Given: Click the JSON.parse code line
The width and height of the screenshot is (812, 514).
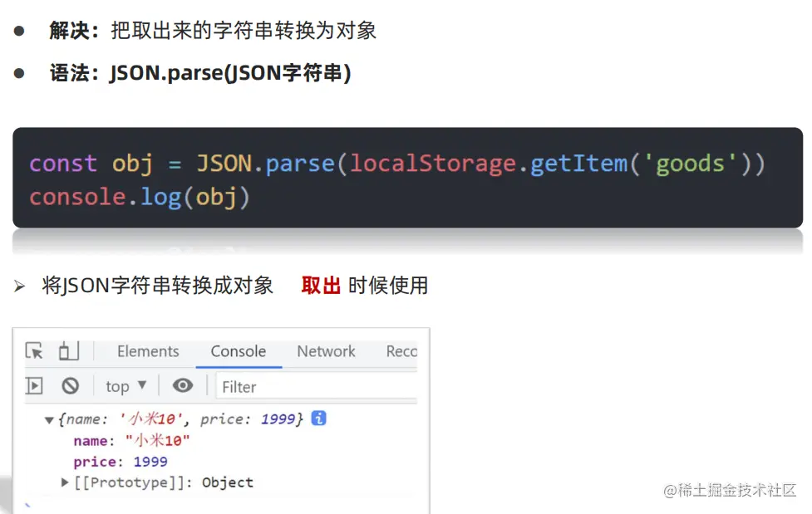Looking at the screenshot, I should (x=396, y=164).
